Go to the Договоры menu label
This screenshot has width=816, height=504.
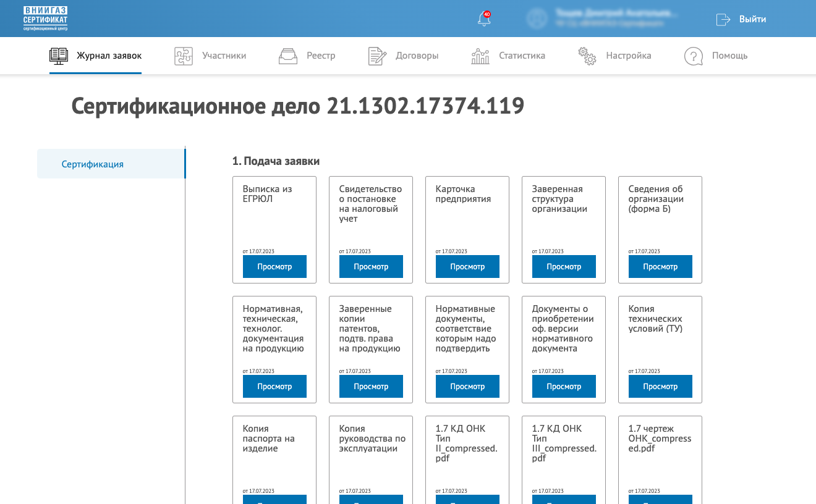[417, 56]
